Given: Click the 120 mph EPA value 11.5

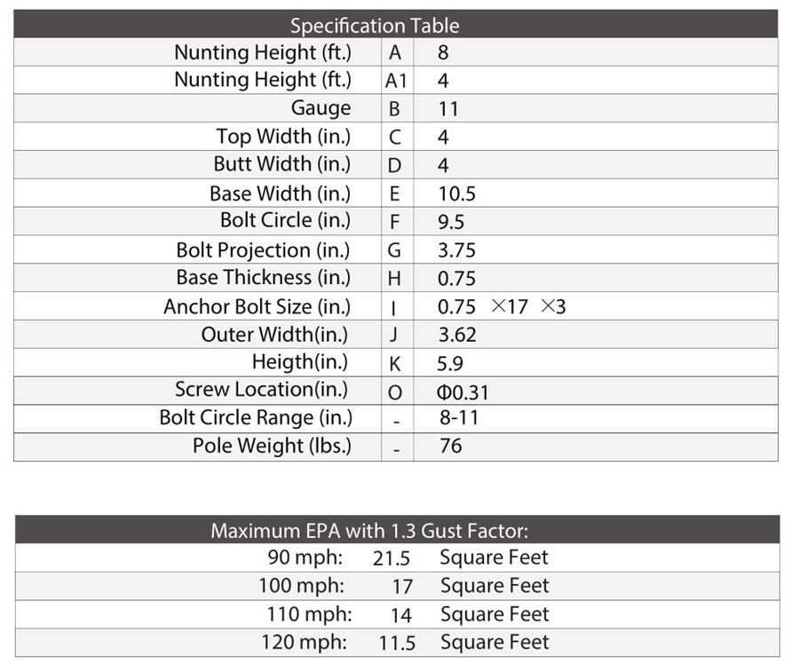Looking at the screenshot, I should click(x=397, y=643).
